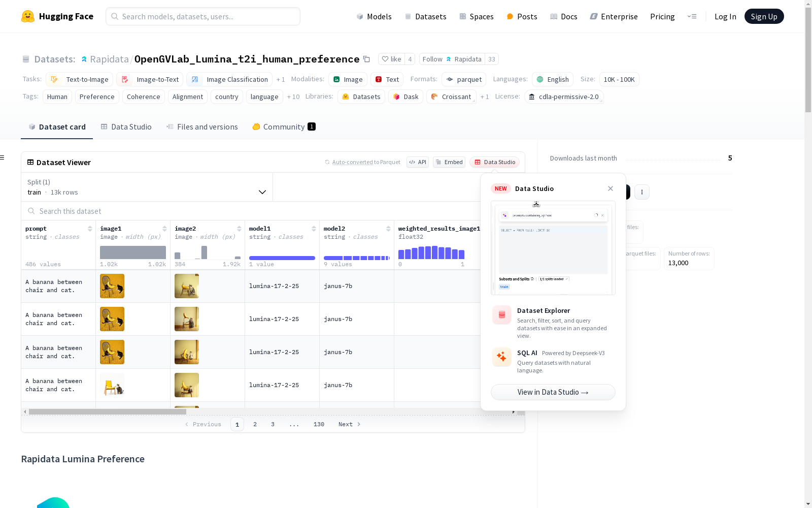
Task: Open the first row image1 thumbnail
Action: (112, 286)
